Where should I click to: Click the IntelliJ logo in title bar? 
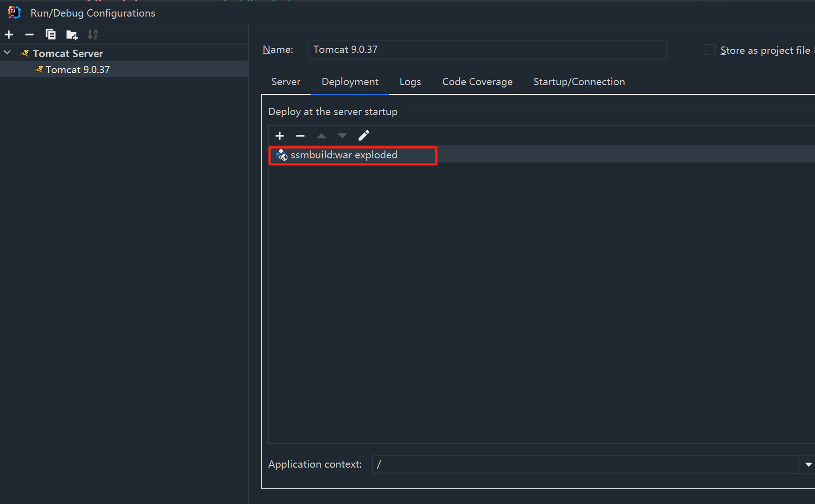[x=14, y=12]
